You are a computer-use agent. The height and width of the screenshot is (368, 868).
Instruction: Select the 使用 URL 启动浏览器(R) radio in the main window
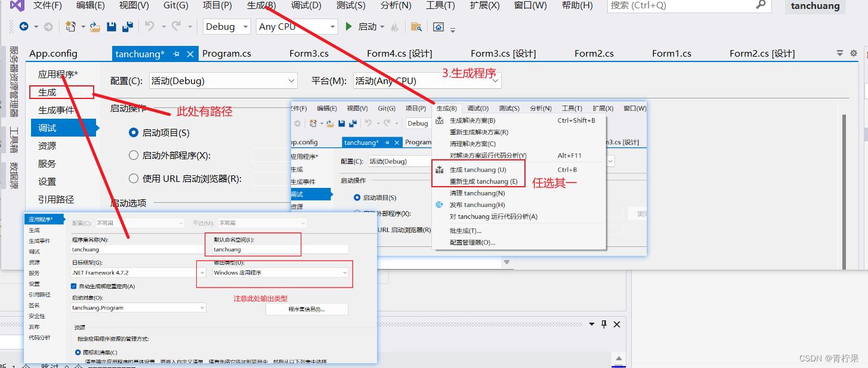(134, 178)
